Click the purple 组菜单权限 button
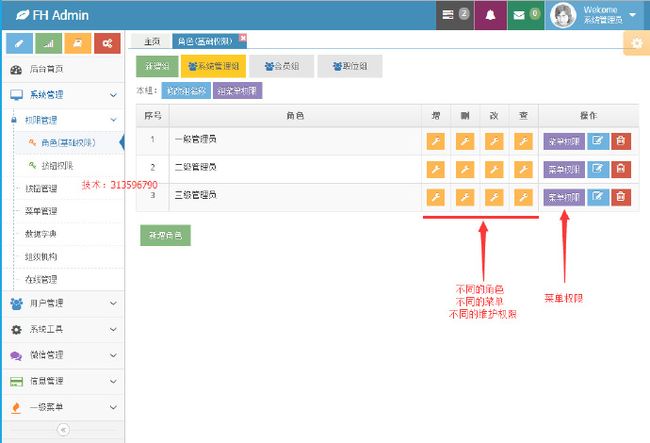Screen dimensions: 650x443 (x=237, y=91)
